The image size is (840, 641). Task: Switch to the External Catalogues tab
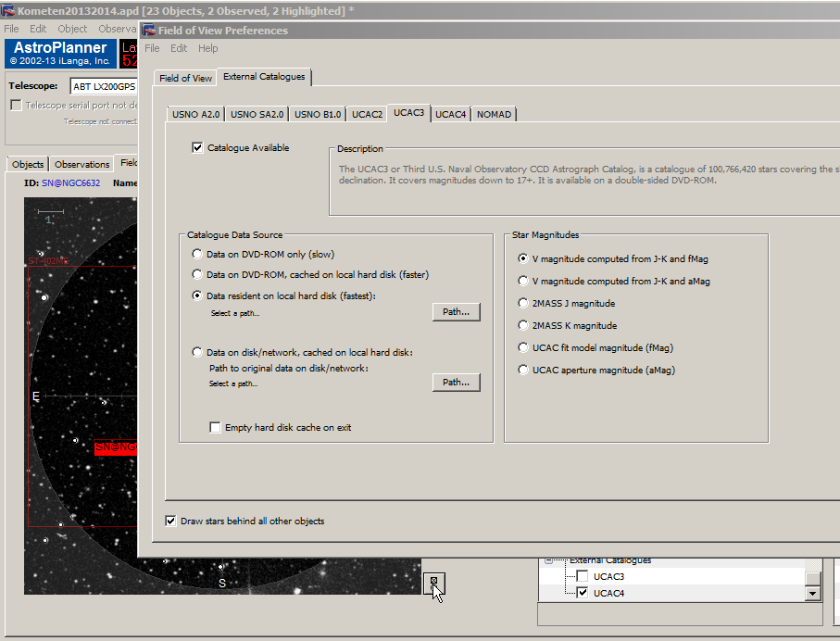(264, 77)
